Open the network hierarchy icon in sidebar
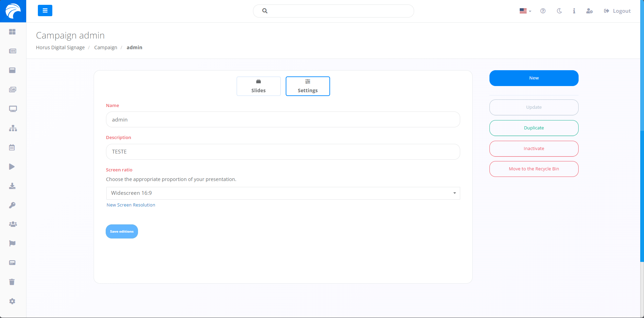 click(13, 128)
